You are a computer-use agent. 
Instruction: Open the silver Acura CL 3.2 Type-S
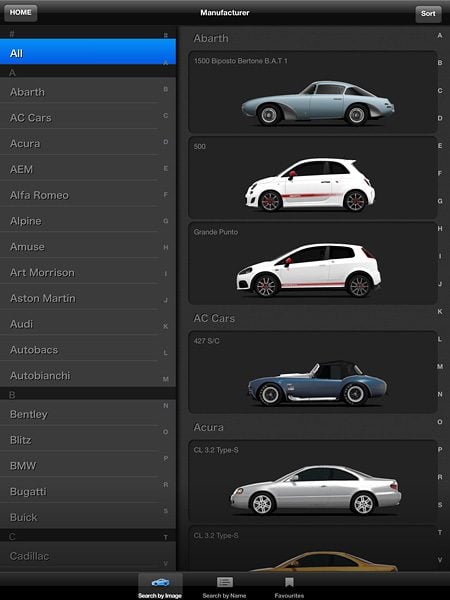click(313, 481)
